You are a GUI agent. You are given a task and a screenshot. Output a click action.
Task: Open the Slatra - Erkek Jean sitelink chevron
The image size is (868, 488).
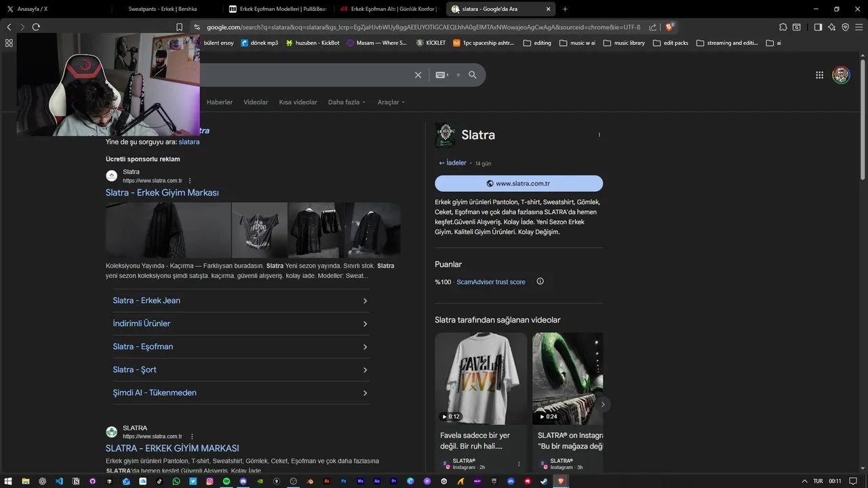tap(365, 301)
